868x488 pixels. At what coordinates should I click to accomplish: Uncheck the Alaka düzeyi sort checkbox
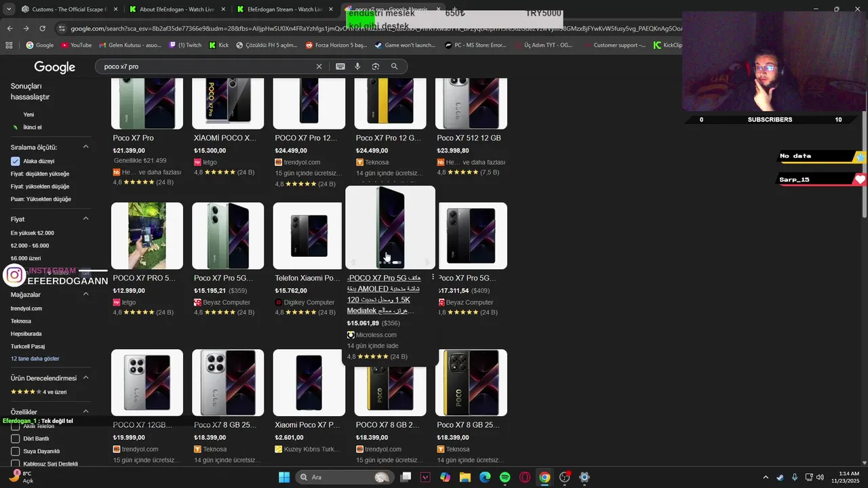(15, 161)
